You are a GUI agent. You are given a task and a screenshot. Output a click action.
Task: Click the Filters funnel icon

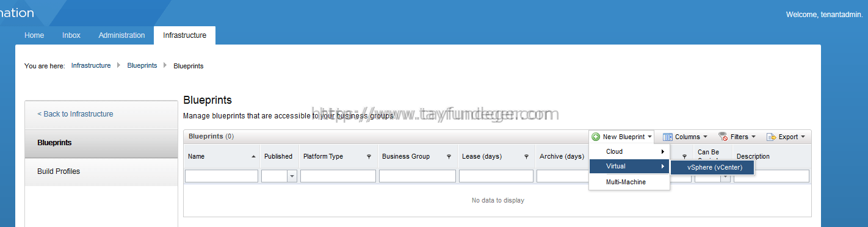(723, 137)
